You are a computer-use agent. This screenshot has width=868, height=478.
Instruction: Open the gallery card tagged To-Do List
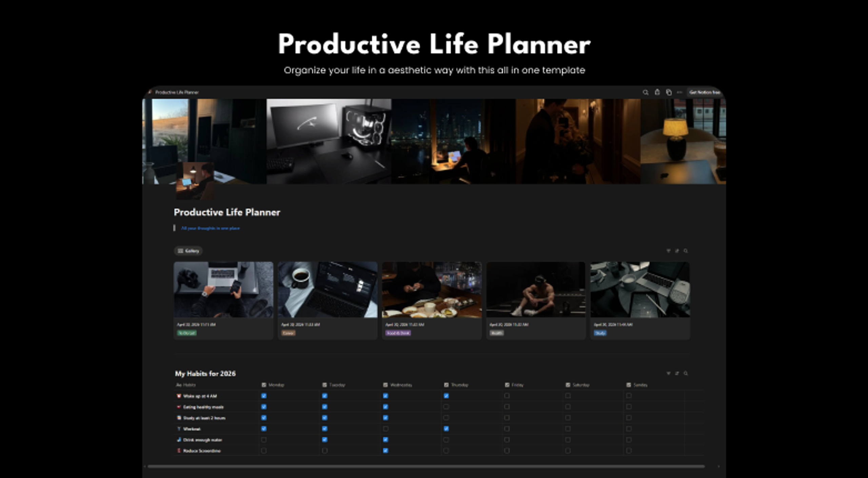(223, 300)
